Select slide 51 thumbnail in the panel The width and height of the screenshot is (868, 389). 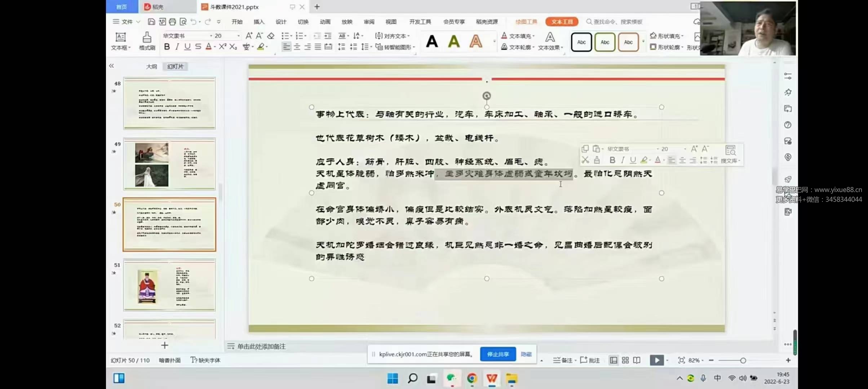169,286
